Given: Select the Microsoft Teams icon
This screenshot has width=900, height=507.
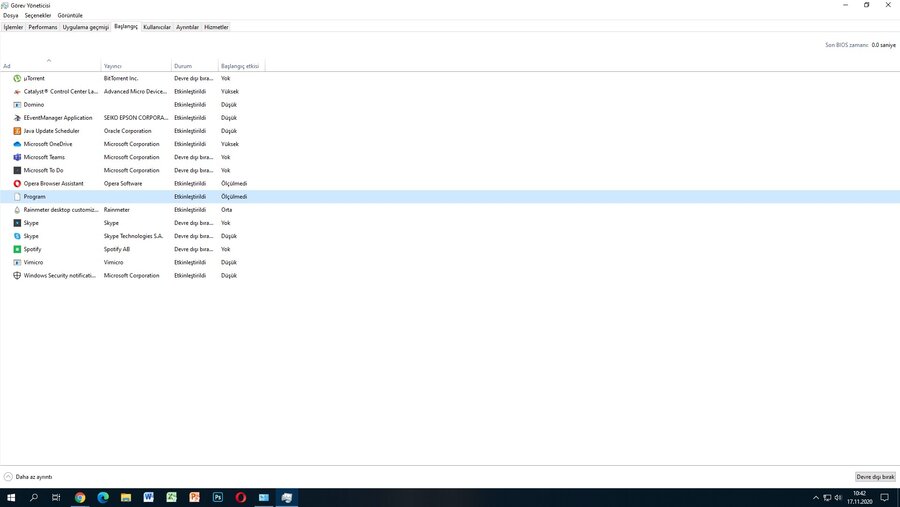Looking at the screenshot, I should (17, 157).
